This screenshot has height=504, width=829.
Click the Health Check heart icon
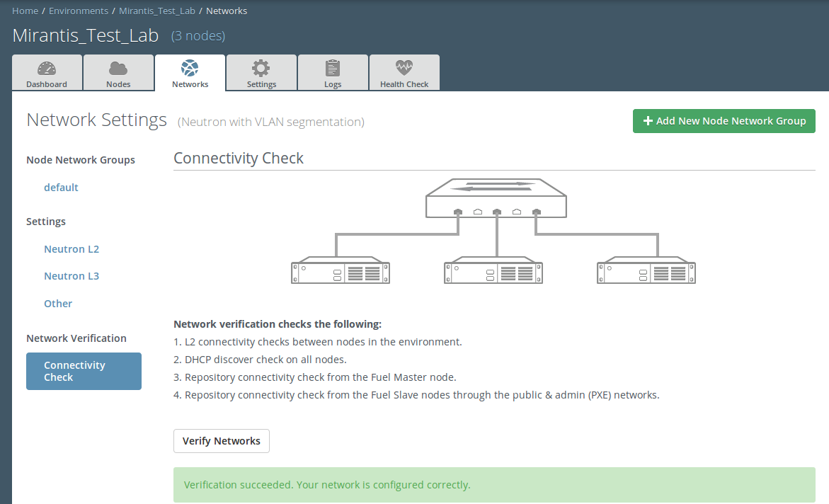click(x=404, y=67)
